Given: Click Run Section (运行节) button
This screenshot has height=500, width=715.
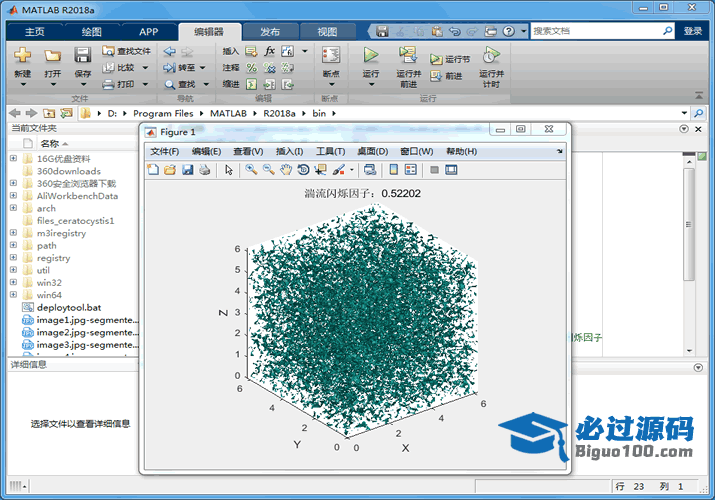Looking at the screenshot, I should (450, 59).
